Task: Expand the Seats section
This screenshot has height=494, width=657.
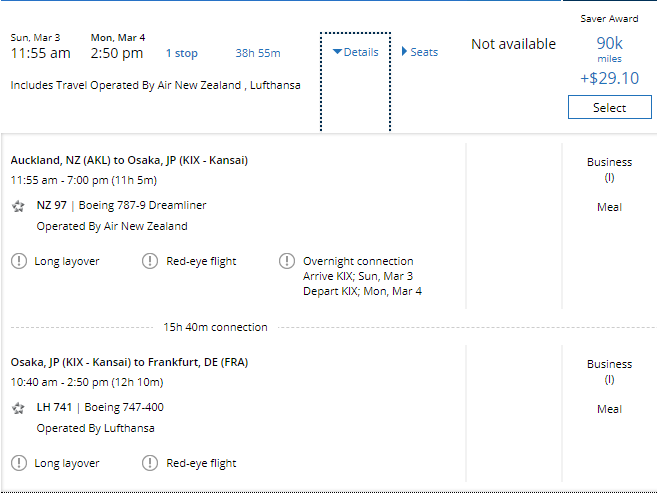Action: coord(419,52)
